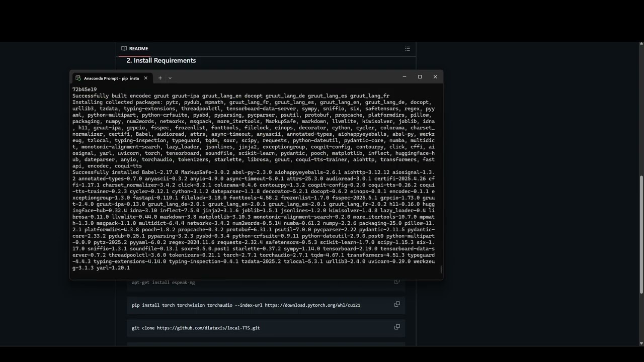
Task: Copy the apt-get install espeak-ng command
Action: pyautogui.click(x=397, y=282)
